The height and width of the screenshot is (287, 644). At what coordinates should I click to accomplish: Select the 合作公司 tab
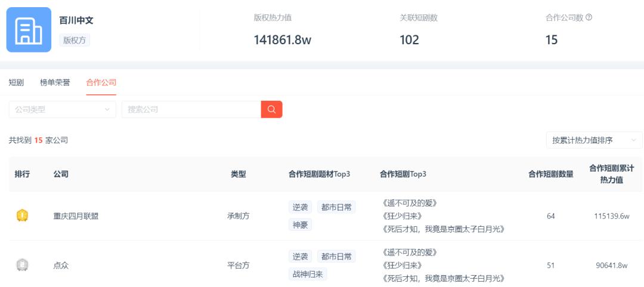tap(101, 82)
